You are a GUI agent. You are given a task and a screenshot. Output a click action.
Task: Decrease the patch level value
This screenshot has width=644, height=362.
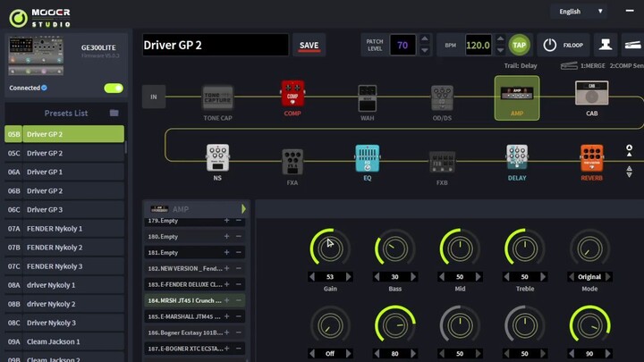[x=425, y=50]
